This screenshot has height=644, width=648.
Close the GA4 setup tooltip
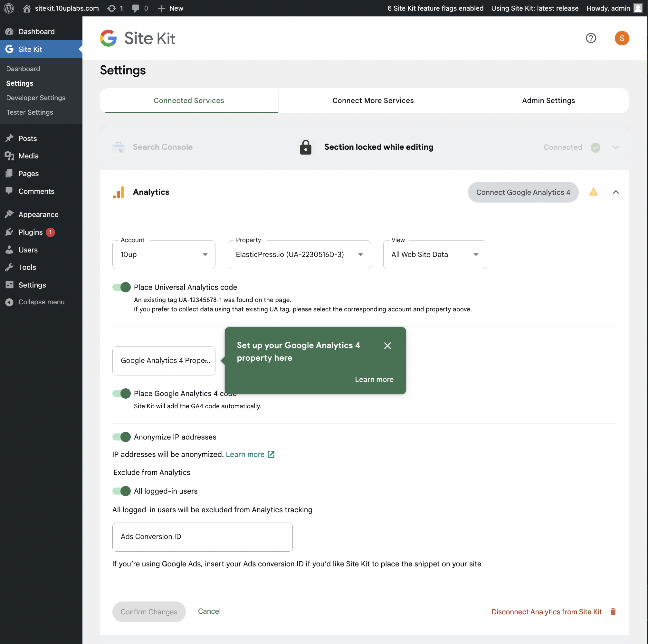[x=387, y=346]
